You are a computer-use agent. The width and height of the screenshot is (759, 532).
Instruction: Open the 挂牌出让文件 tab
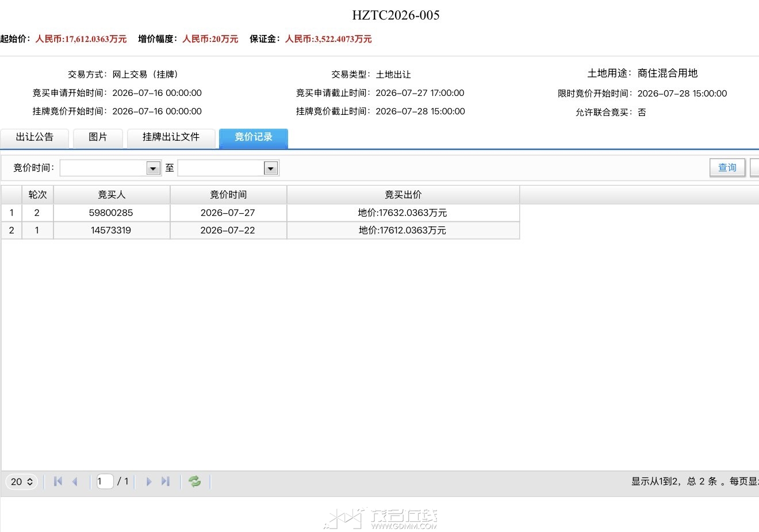click(x=171, y=138)
